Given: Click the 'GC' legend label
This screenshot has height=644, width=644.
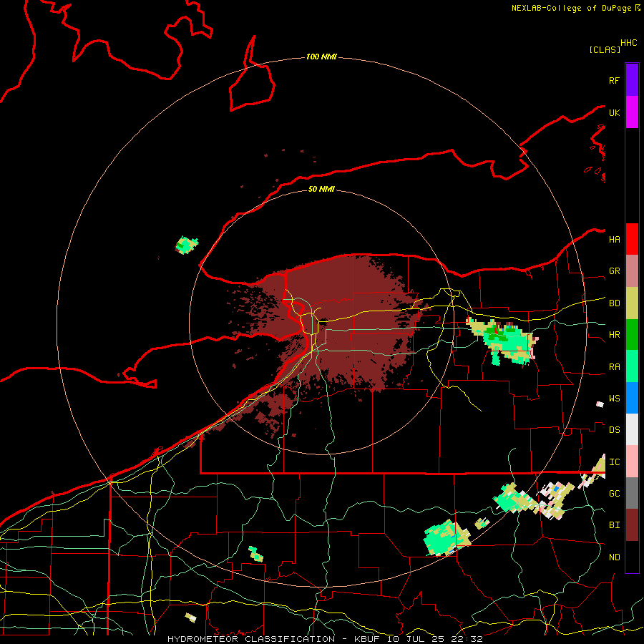Looking at the screenshot, I should click(x=615, y=494).
